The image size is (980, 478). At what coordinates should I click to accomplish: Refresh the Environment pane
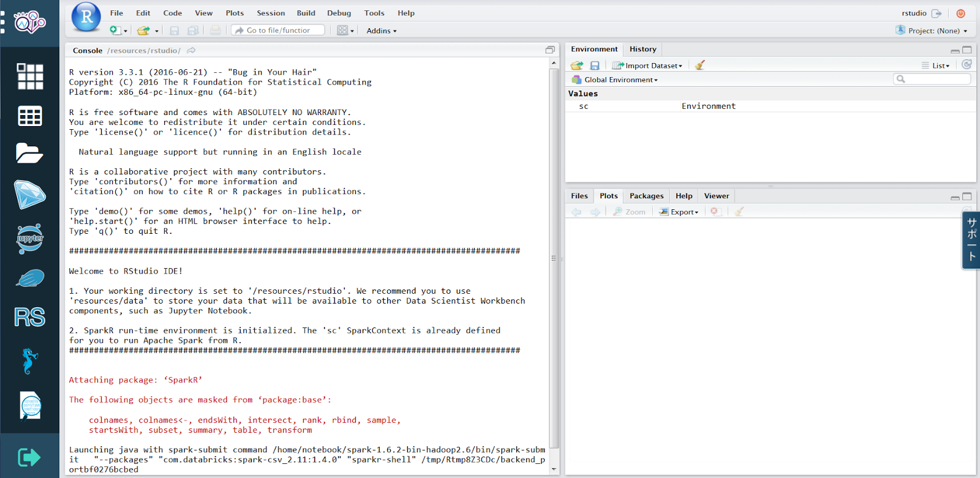coord(967,64)
